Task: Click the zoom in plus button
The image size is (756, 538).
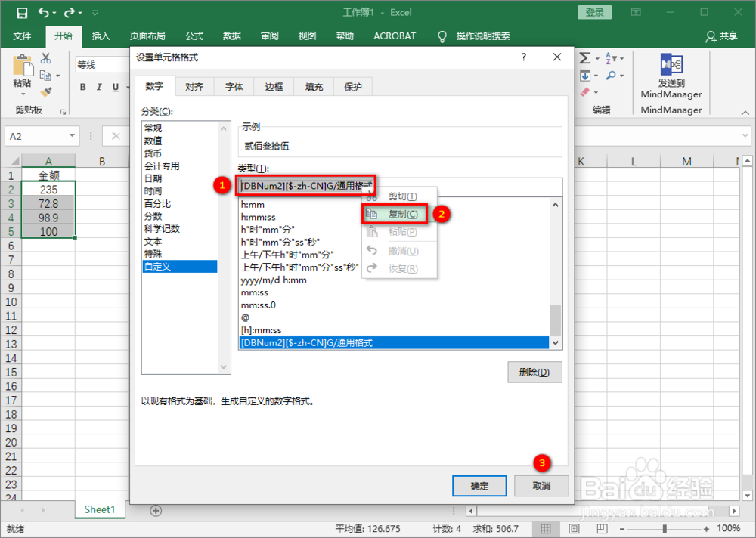Action: pos(706,529)
